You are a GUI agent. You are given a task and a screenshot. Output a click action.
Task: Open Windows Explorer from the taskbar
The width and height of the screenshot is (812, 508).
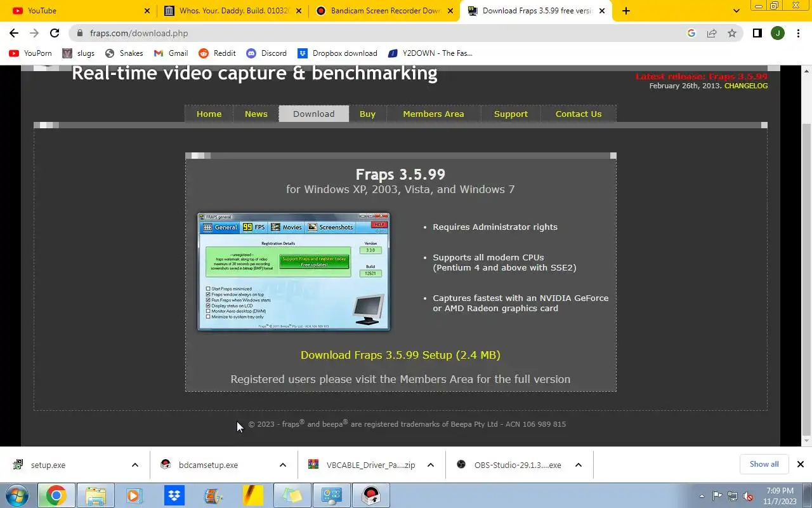[96, 495]
